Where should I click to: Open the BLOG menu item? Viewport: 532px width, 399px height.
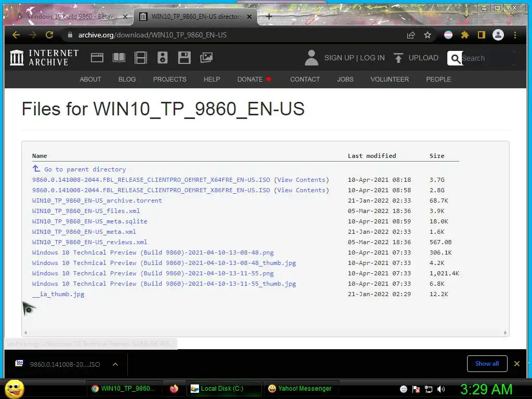click(127, 79)
